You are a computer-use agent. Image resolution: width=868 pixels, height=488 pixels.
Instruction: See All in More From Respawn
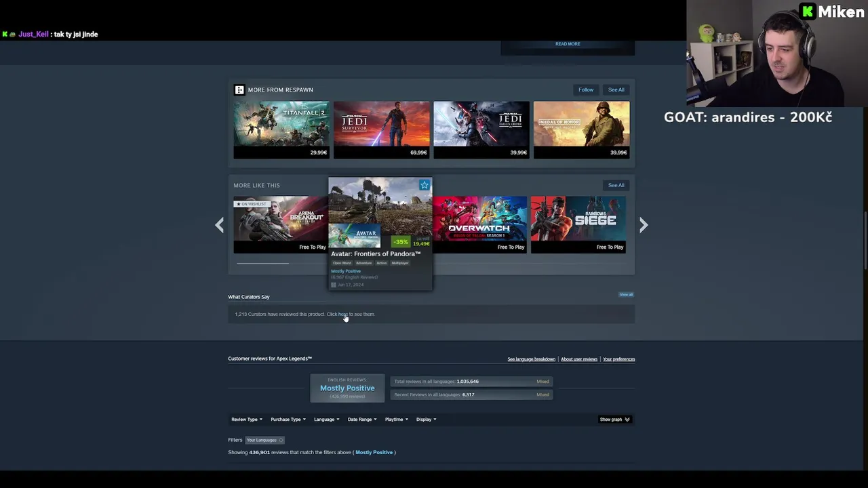click(616, 89)
